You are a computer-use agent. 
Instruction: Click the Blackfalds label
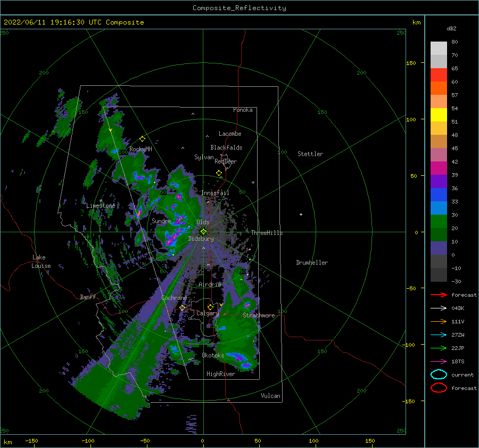(226, 148)
